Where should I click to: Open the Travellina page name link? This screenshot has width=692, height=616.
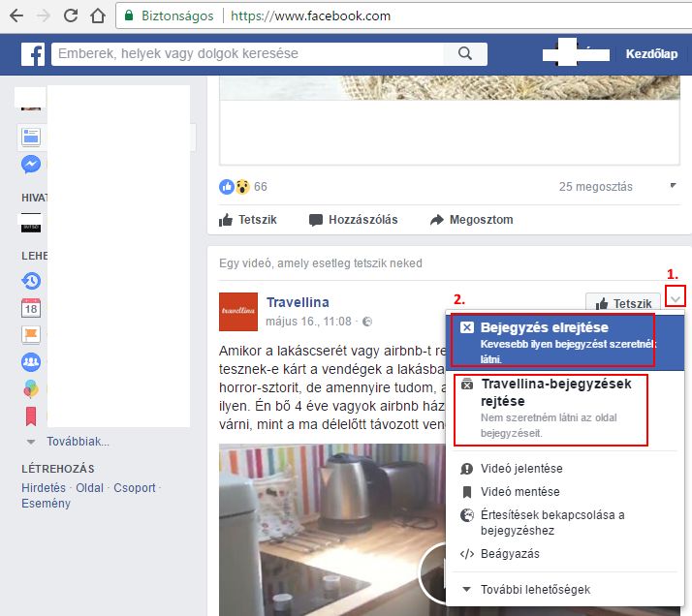298,302
